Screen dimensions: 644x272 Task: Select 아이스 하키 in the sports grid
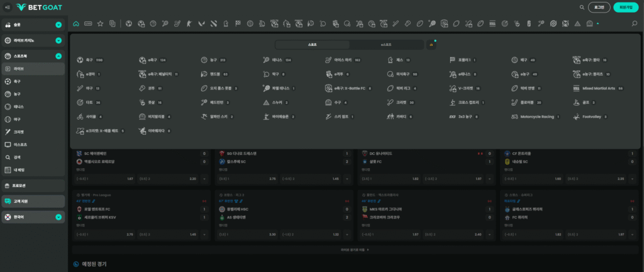coord(343,60)
